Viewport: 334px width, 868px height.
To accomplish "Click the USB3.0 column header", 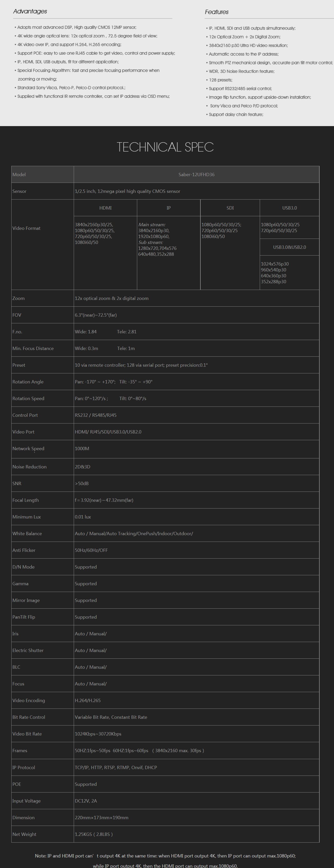I will 290,208.
